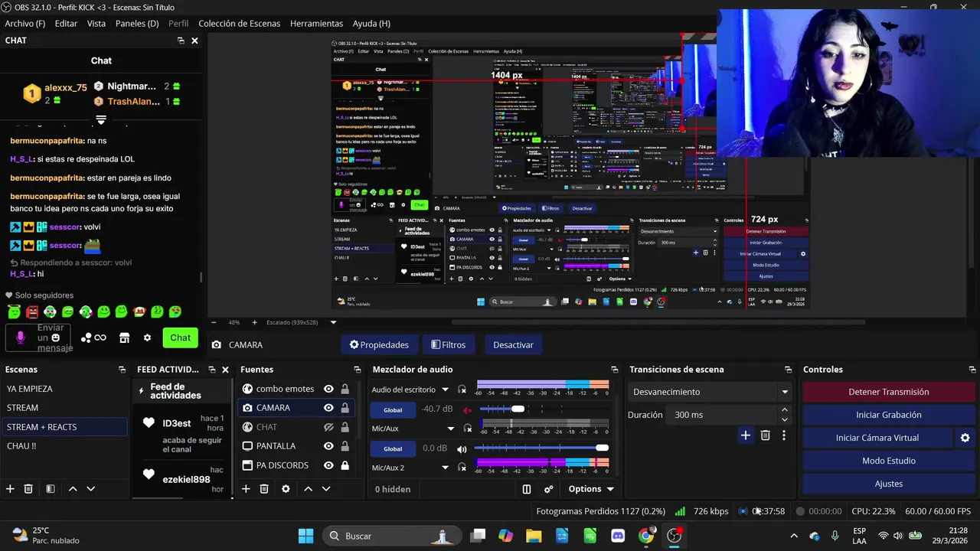Decrease transition duration with down arrow
980x551 pixels.
(x=785, y=419)
